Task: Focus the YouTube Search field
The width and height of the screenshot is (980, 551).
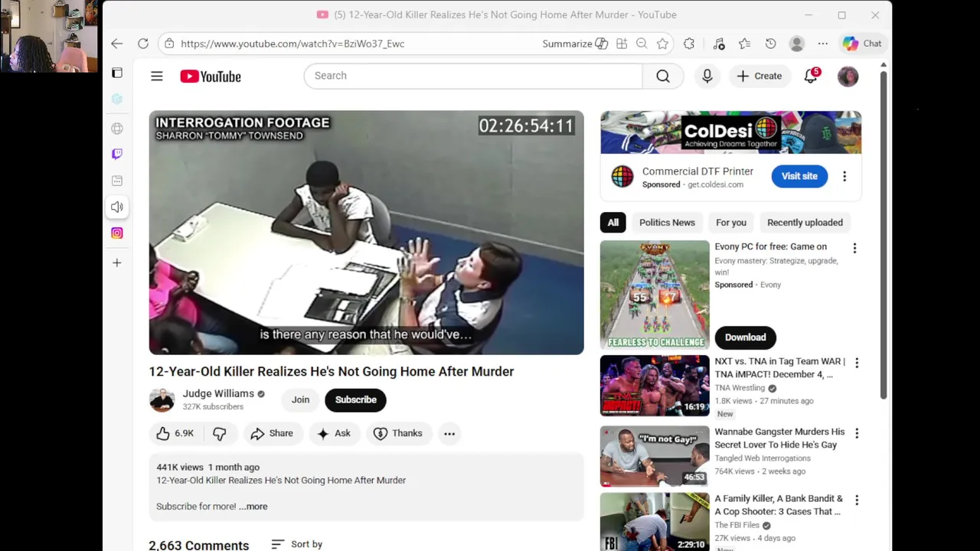Action: [x=473, y=76]
